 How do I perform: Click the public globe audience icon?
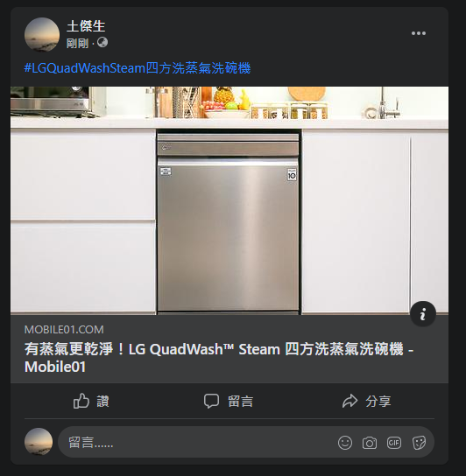click(x=102, y=43)
